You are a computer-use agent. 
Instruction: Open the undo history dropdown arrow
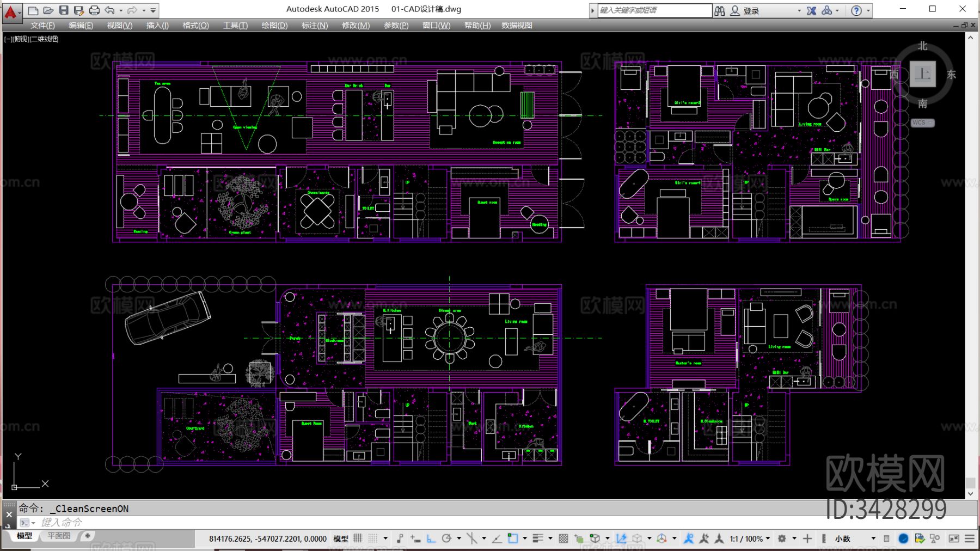(120, 10)
